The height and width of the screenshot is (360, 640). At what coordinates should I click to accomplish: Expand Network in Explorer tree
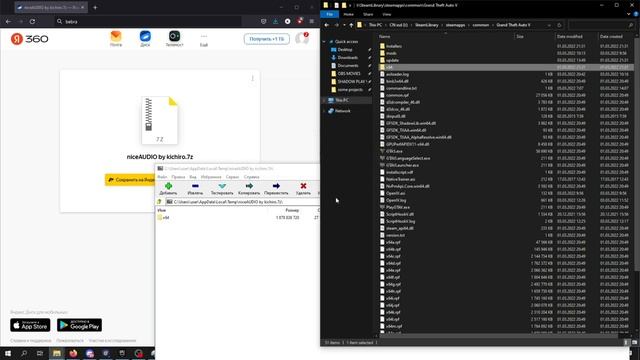(x=324, y=111)
